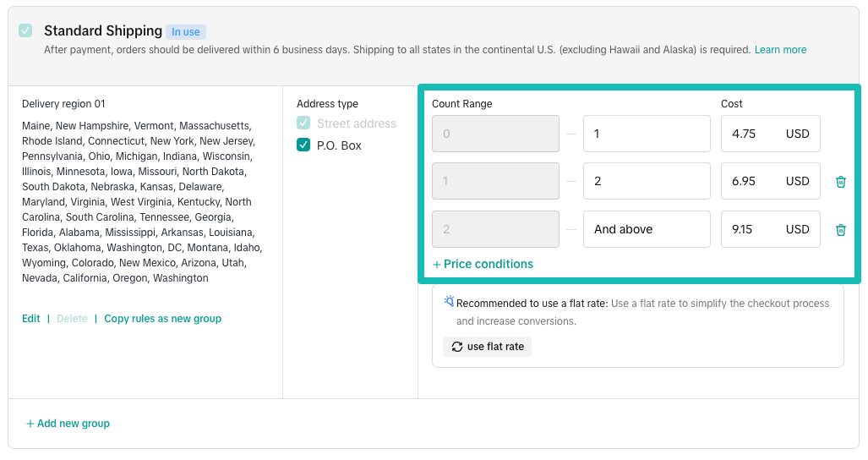Edit Delivery region 01
The width and height of the screenshot is (868, 460).
click(x=31, y=319)
